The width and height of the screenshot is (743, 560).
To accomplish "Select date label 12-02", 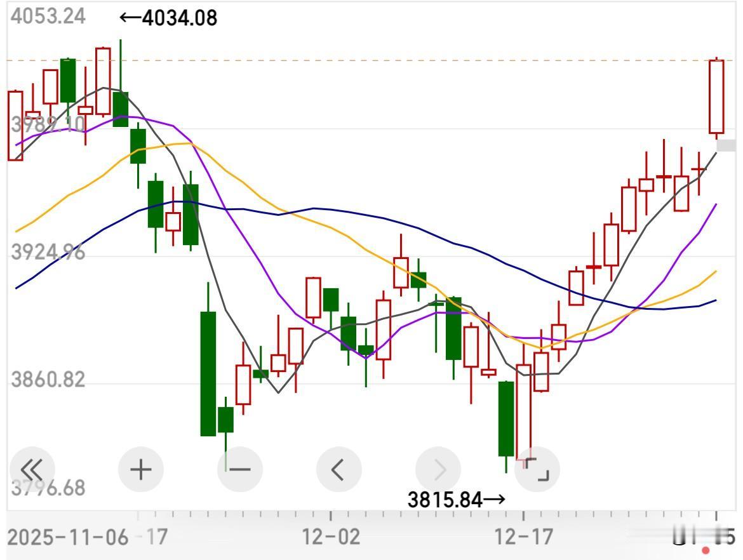I will (x=331, y=537).
